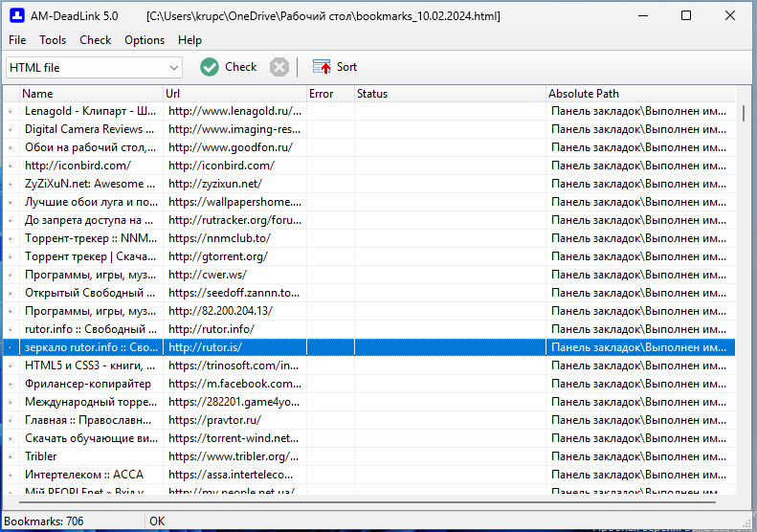Maximize the AM-DeadLink window
757x532 pixels.
click(686, 16)
